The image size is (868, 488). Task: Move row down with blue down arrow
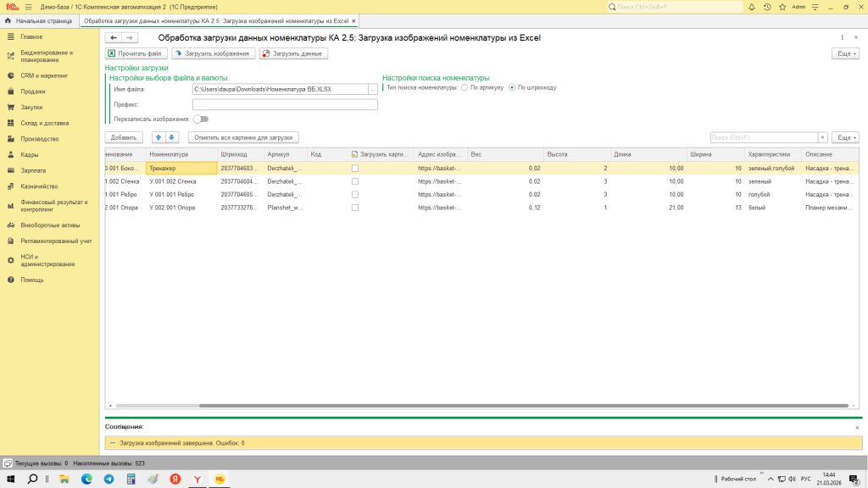171,137
